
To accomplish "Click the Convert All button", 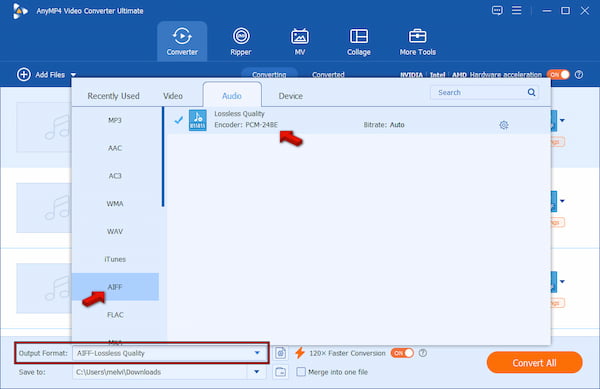I will click(534, 362).
